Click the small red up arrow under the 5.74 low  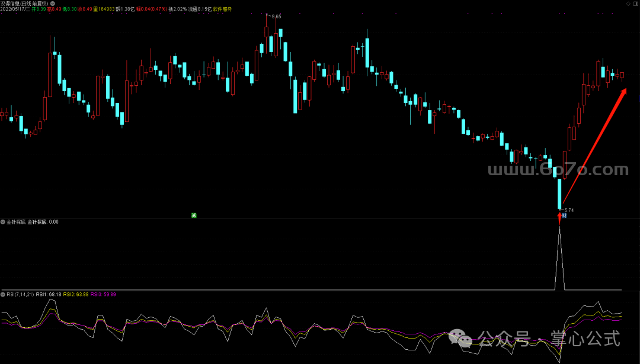coord(559,219)
